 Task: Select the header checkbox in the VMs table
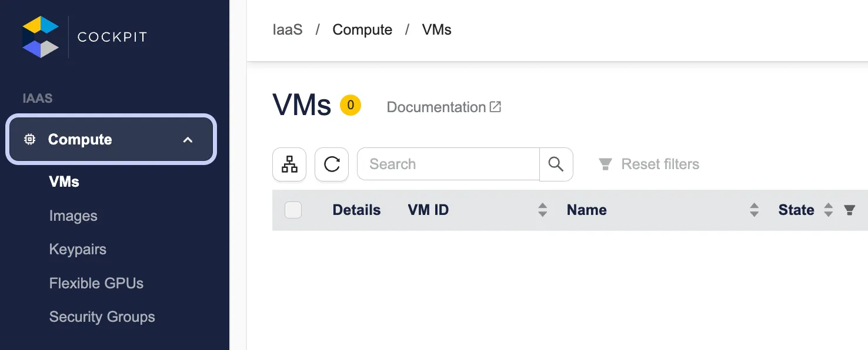tap(293, 210)
